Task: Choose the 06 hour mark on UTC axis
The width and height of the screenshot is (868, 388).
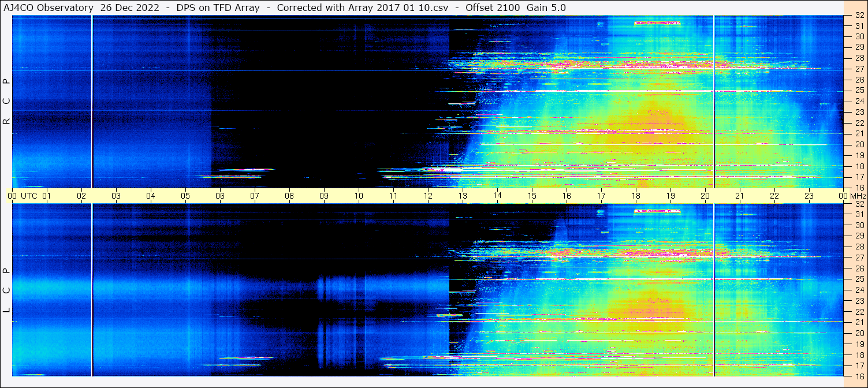Action: pyautogui.click(x=220, y=196)
